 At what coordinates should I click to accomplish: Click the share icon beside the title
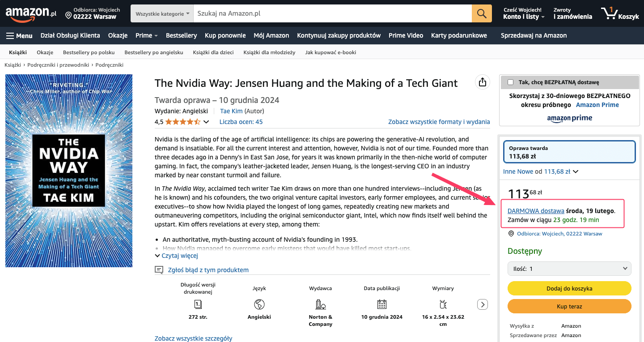[x=482, y=82]
